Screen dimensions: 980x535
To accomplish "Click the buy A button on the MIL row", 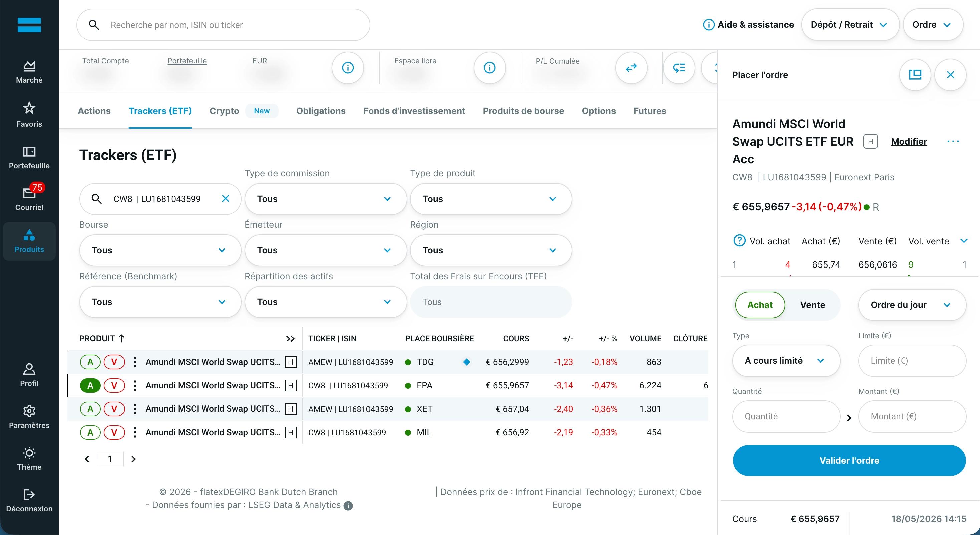I will pyautogui.click(x=90, y=432).
